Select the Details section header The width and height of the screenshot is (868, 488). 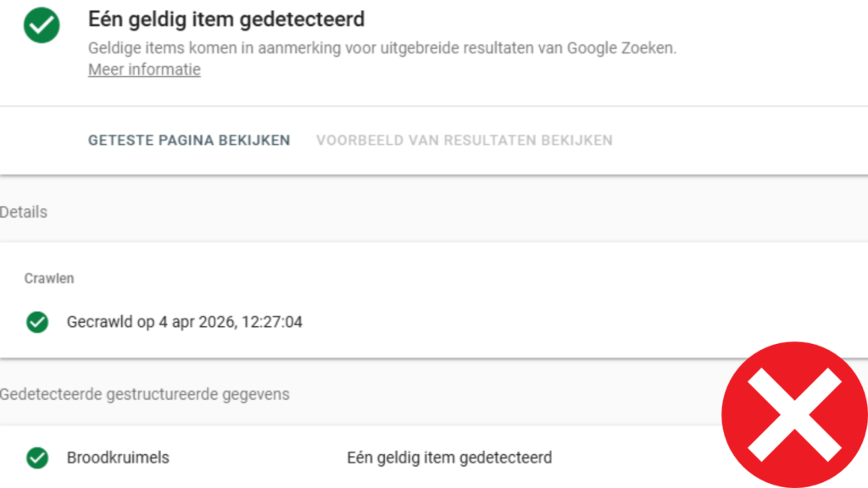24,212
